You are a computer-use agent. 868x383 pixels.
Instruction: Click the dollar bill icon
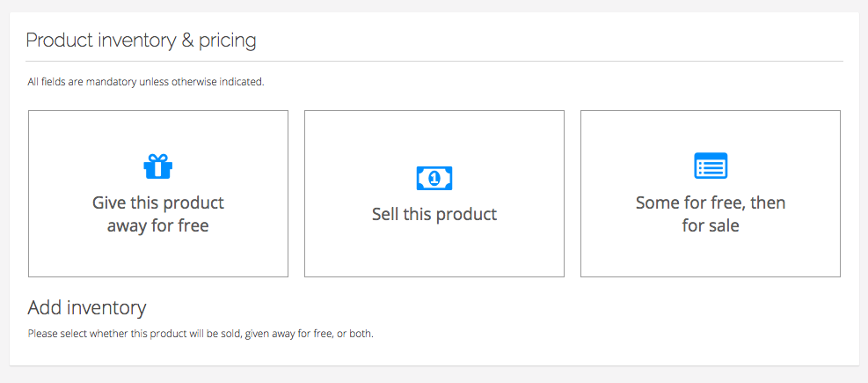(434, 178)
